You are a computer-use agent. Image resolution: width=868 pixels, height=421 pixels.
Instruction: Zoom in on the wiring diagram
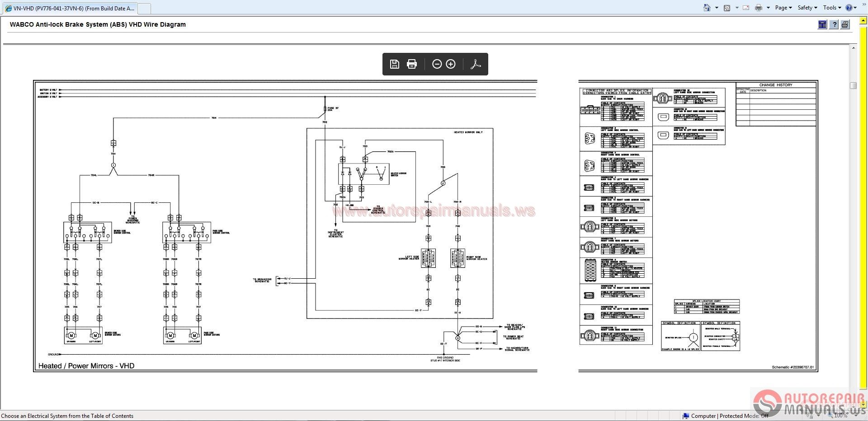[451, 64]
